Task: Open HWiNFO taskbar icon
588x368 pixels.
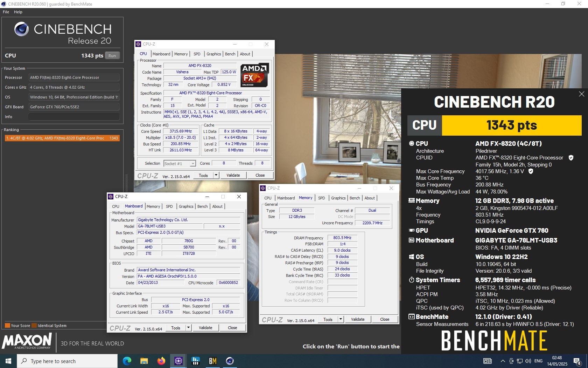Action: 195,361
